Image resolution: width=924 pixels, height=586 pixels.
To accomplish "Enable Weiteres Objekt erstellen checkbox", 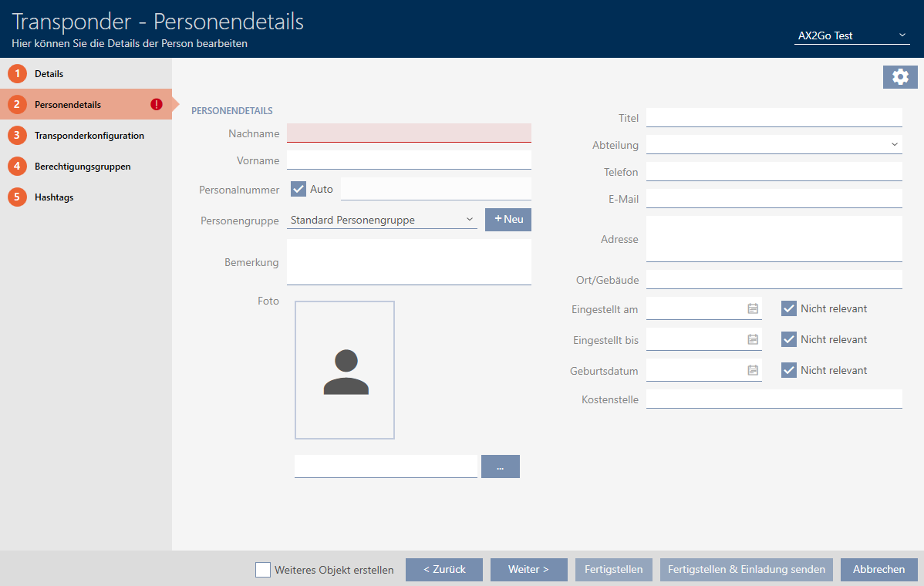I will coord(263,570).
